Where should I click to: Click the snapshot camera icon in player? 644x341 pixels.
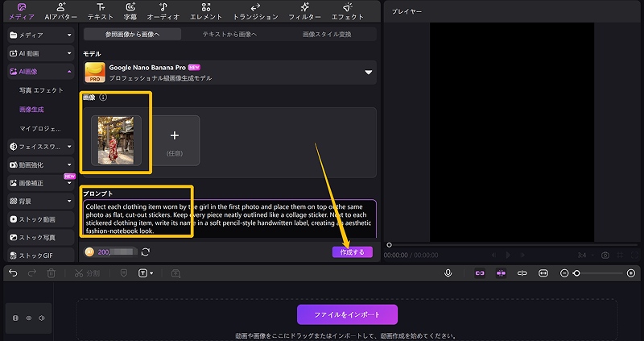coord(605,255)
